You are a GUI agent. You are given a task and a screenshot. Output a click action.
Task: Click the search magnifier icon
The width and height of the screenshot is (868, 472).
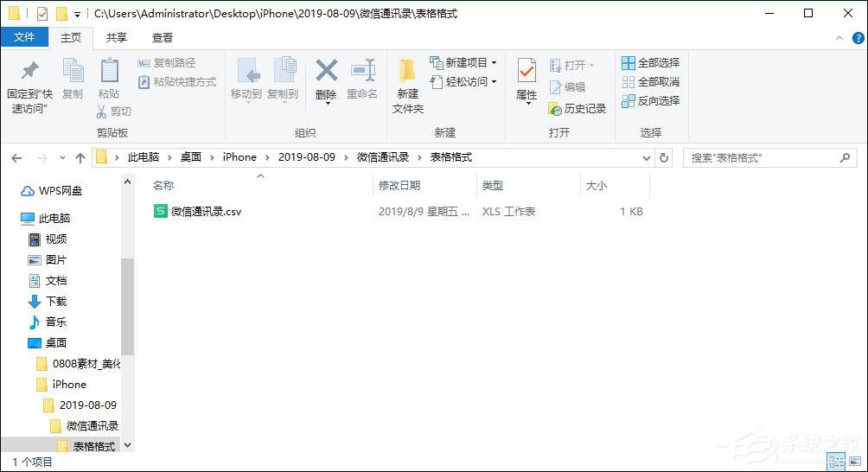(x=845, y=158)
